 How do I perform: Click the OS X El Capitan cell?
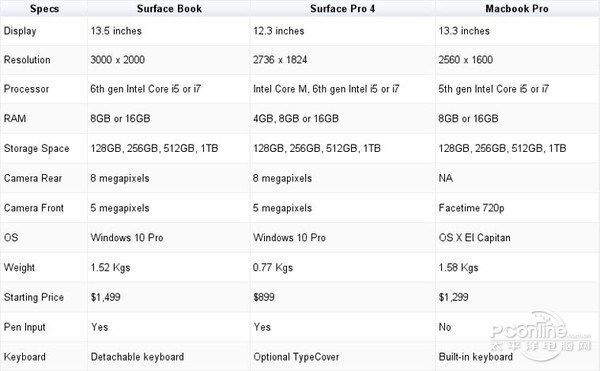pyautogui.click(x=474, y=238)
